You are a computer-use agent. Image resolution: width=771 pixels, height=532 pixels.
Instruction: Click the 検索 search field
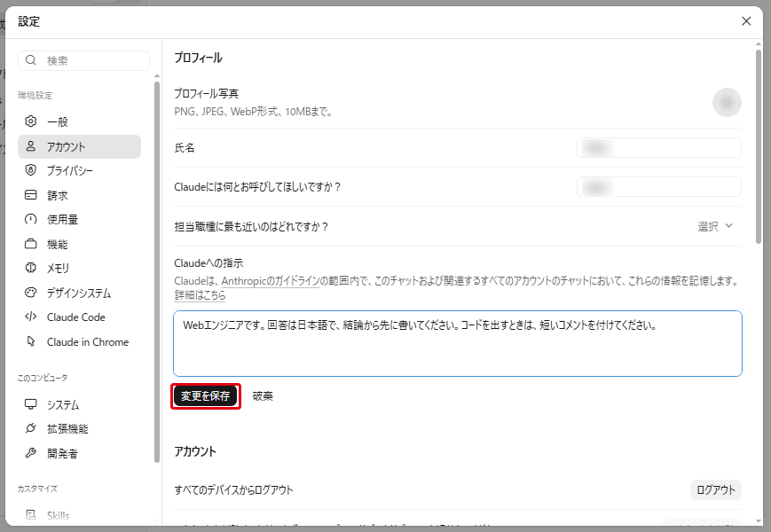(83, 60)
